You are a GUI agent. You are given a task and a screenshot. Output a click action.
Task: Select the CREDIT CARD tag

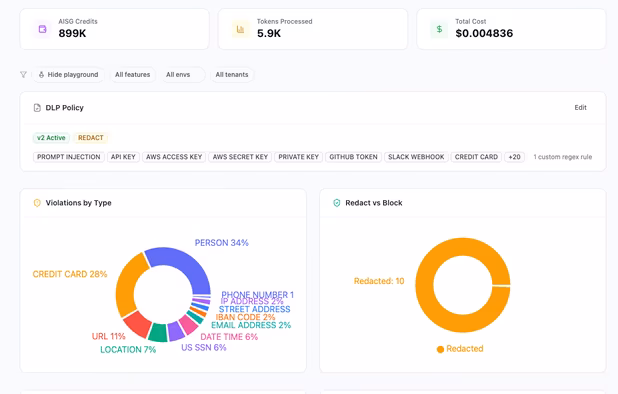(476, 157)
